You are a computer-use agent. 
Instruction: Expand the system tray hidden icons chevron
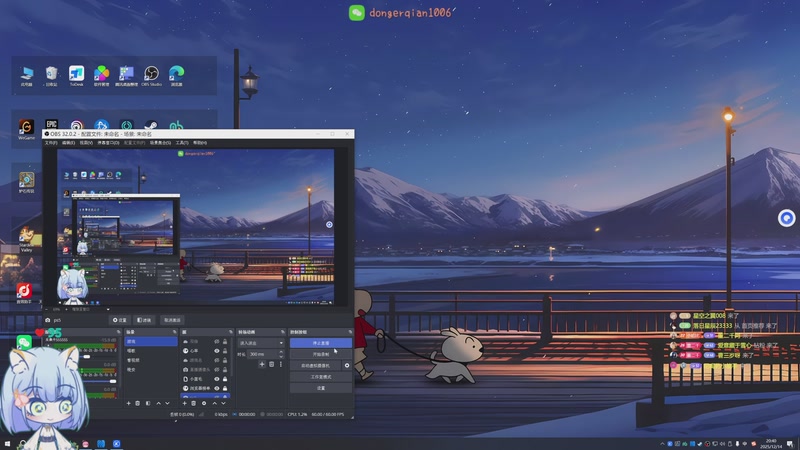(662, 444)
